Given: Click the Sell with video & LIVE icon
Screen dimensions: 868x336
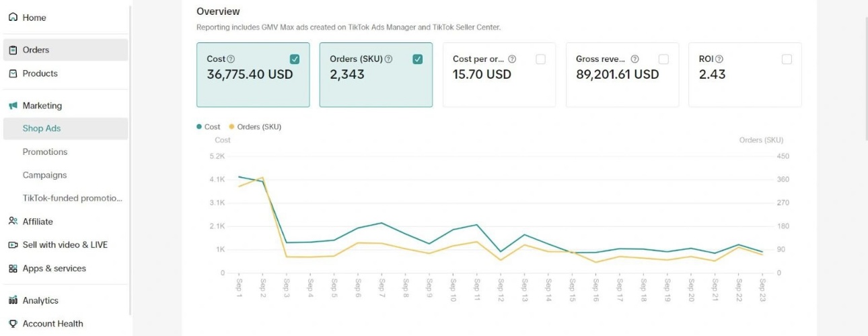Looking at the screenshot, I should pyautogui.click(x=13, y=245).
